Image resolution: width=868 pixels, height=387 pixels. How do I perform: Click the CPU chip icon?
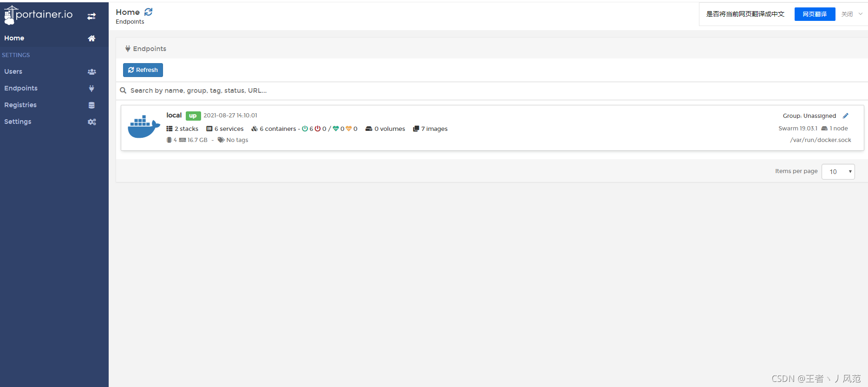coord(169,140)
